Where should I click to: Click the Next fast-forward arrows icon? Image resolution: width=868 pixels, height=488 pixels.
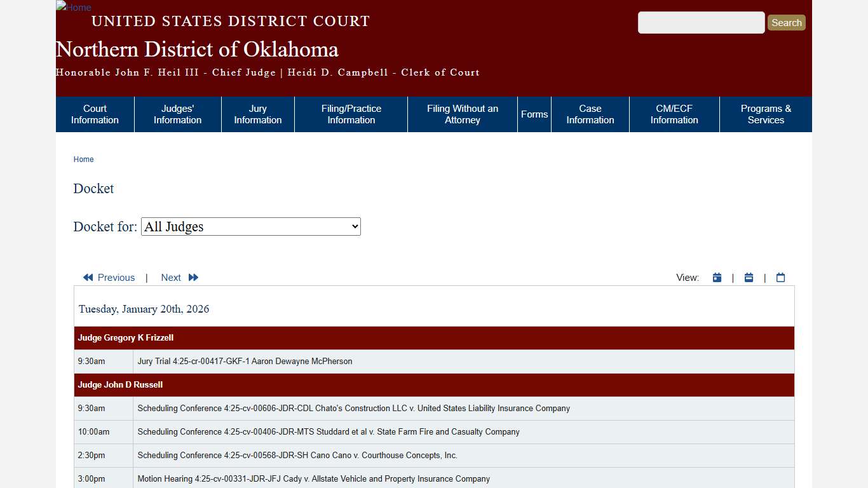coord(193,277)
